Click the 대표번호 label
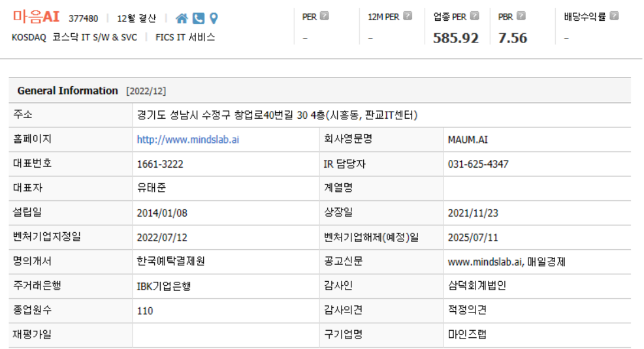 pyautogui.click(x=32, y=163)
